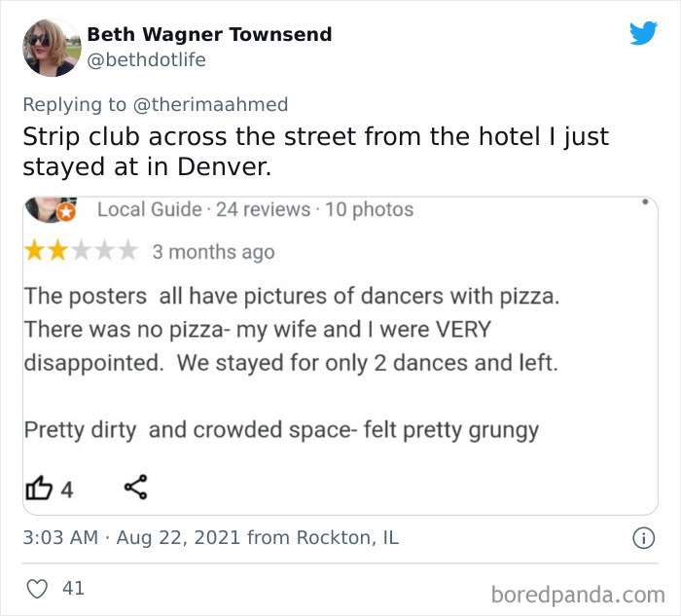Screen dimensions: 681x616
Task: Click the first gold rating star
Action: (x=34, y=252)
